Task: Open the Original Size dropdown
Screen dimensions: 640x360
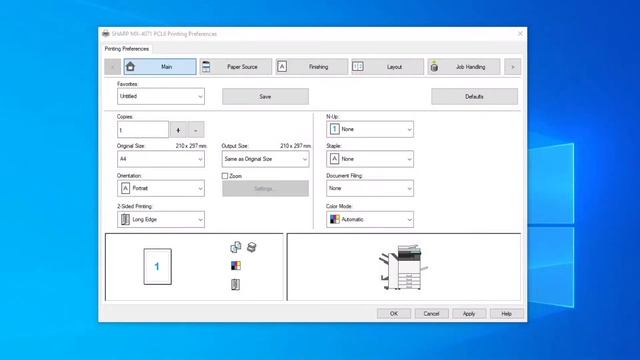Action: (161, 159)
